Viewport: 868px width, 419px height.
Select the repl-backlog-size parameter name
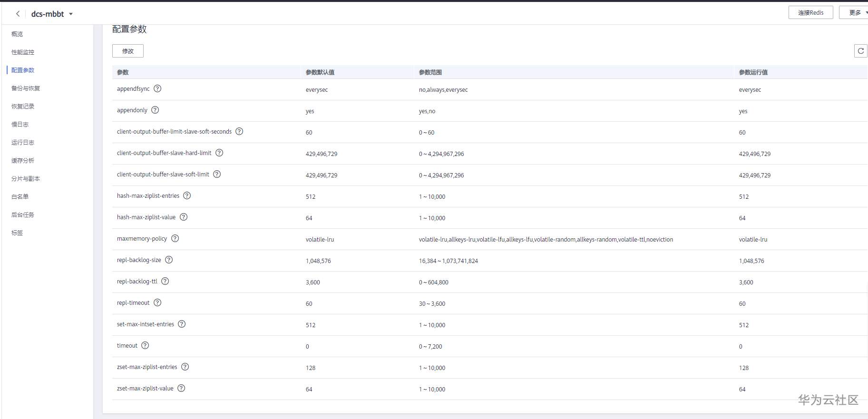(x=139, y=260)
